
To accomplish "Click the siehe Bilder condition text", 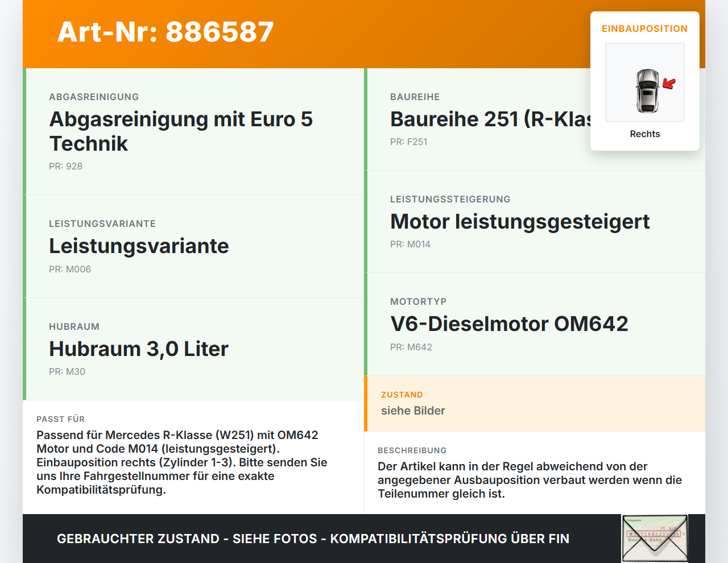I will (413, 411).
